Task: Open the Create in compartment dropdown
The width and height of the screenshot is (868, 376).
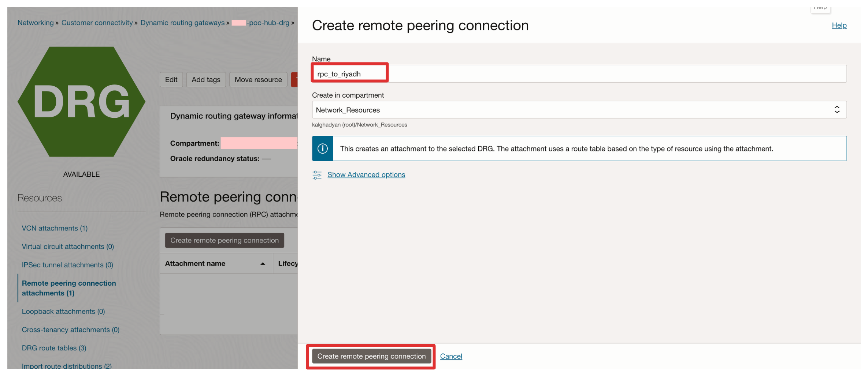Action: pyautogui.click(x=579, y=110)
